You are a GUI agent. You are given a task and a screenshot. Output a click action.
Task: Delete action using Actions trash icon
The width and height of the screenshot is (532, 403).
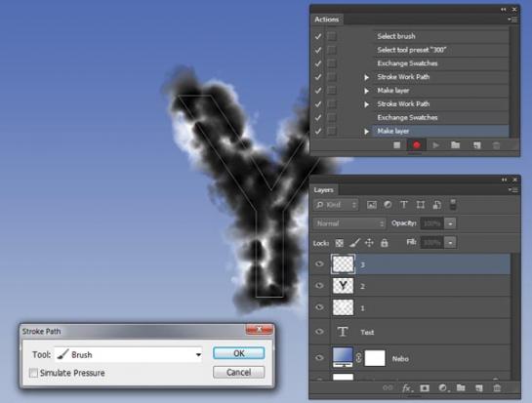point(496,145)
